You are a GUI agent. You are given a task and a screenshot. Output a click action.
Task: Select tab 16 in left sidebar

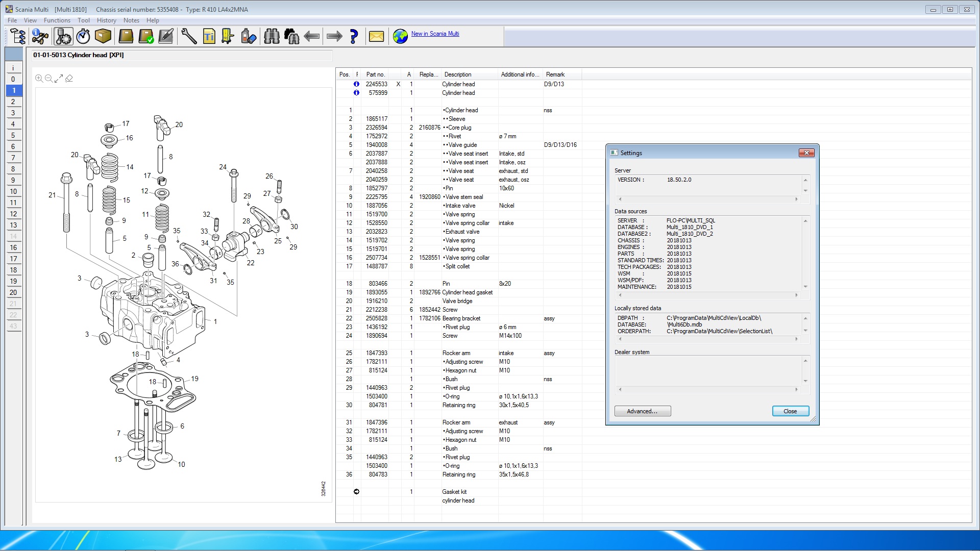pyautogui.click(x=14, y=247)
